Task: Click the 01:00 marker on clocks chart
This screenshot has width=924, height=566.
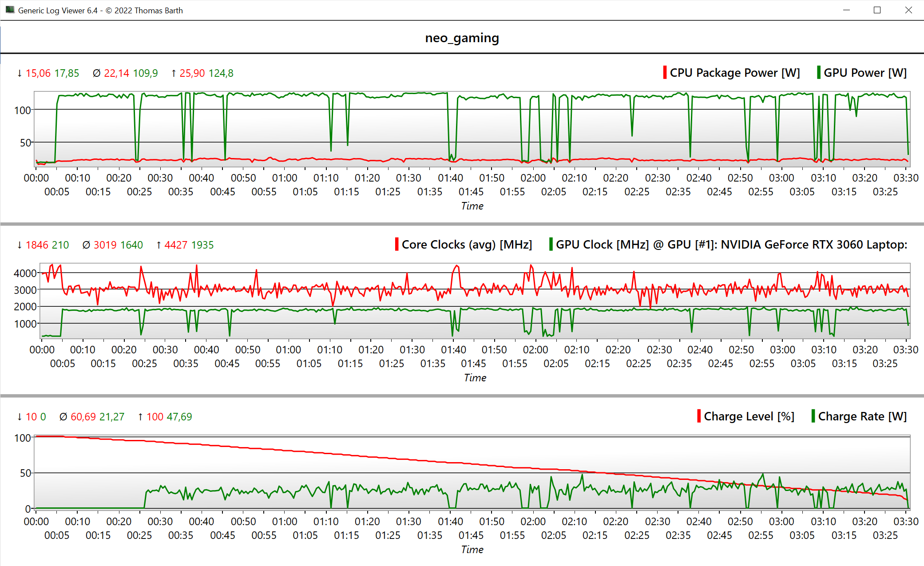Action: click(x=288, y=350)
